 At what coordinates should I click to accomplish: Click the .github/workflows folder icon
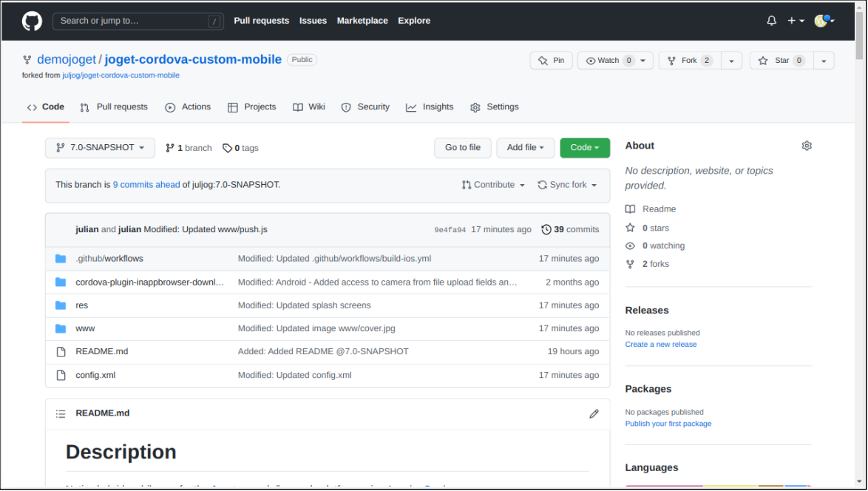(61, 259)
